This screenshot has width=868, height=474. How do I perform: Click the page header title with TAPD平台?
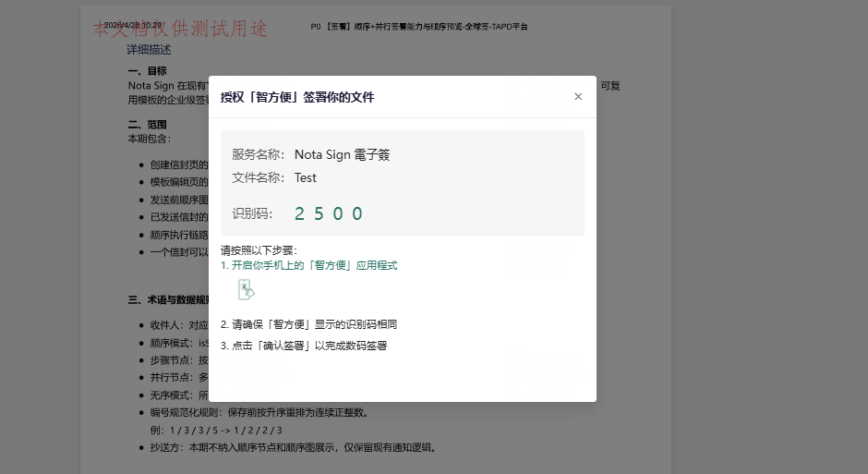[419, 27]
